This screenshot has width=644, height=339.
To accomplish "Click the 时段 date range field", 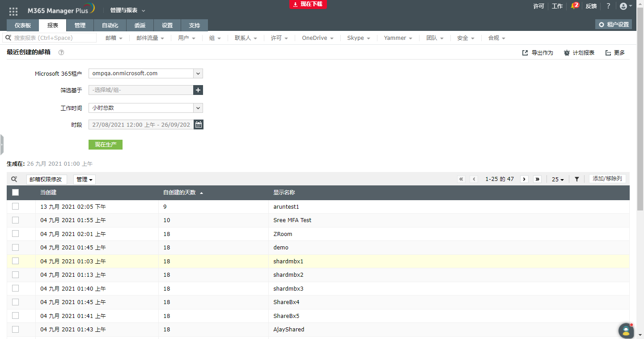I will pyautogui.click(x=141, y=125).
